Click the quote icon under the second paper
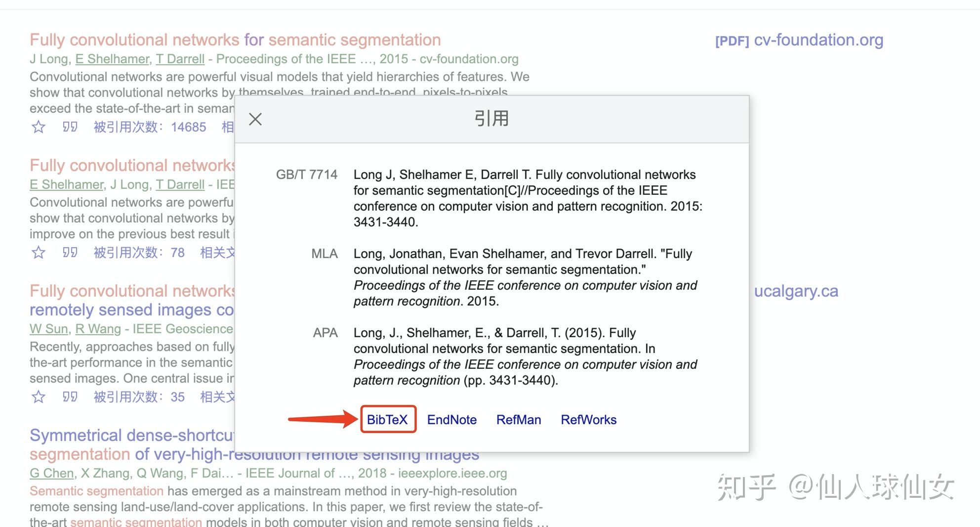 click(x=70, y=253)
